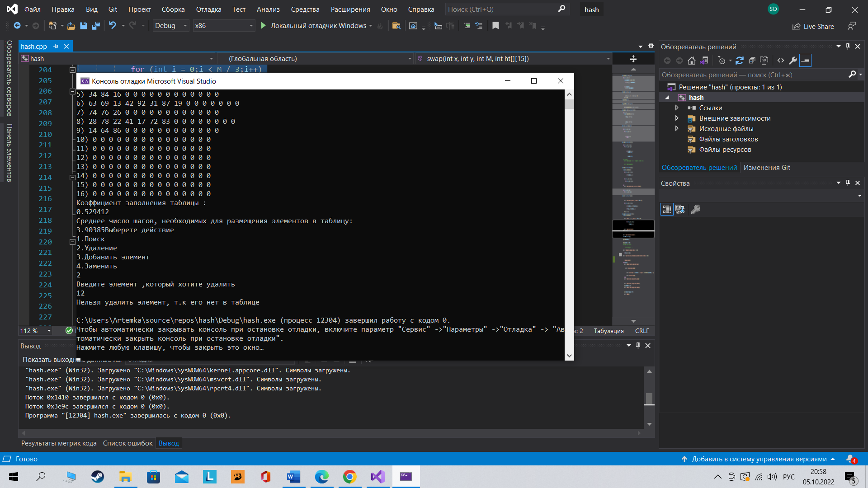
Task: Click Show All Files icon in Solution Explorer
Action: tap(764, 61)
